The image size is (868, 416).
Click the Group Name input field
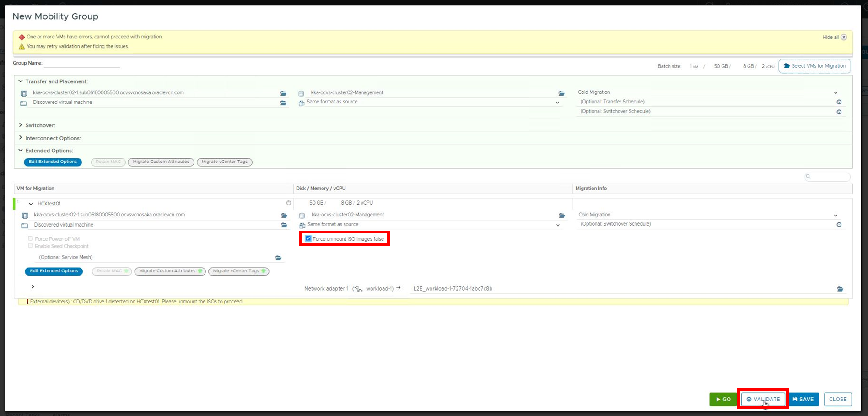coord(82,64)
